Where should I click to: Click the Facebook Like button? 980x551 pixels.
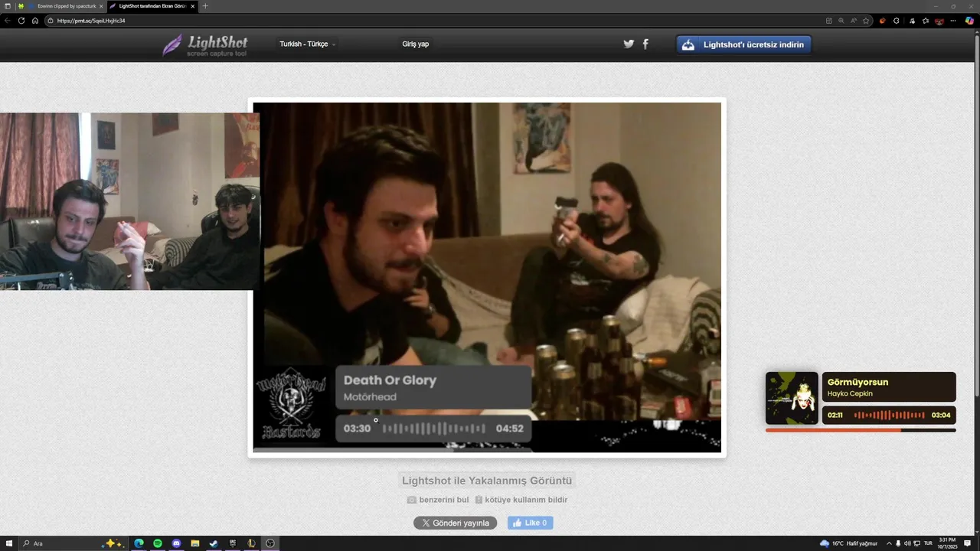pyautogui.click(x=530, y=523)
